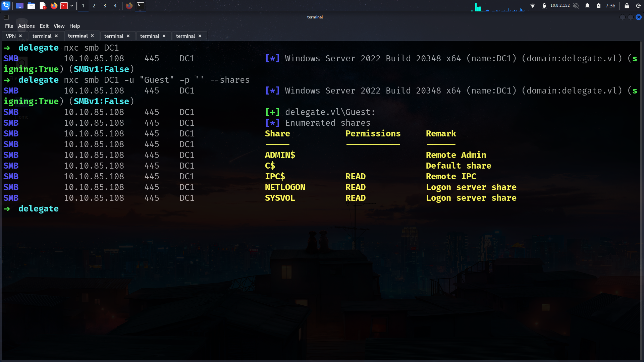This screenshot has width=644, height=362.
Task: Click the VPN IP address 10.8.2.152
Action: click(x=560, y=5)
